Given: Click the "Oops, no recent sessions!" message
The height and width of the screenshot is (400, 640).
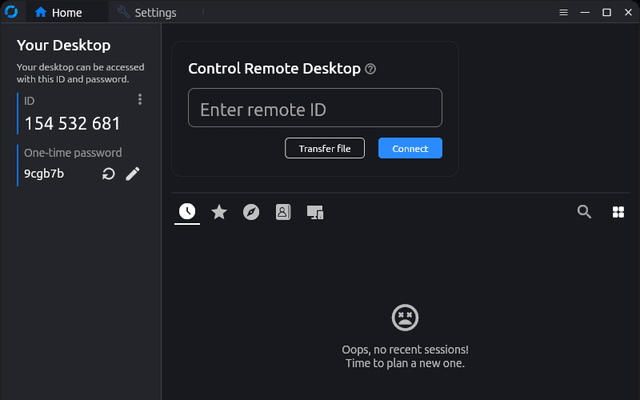Looking at the screenshot, I should coord(405,350).
